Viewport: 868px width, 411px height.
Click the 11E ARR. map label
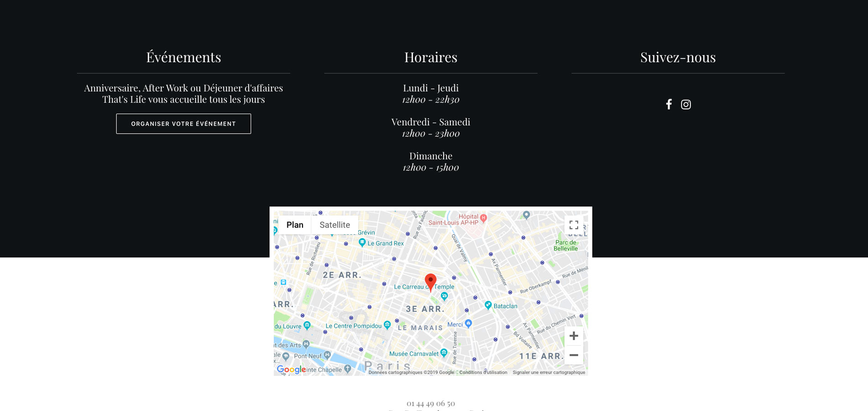click(x=542, y=356)
